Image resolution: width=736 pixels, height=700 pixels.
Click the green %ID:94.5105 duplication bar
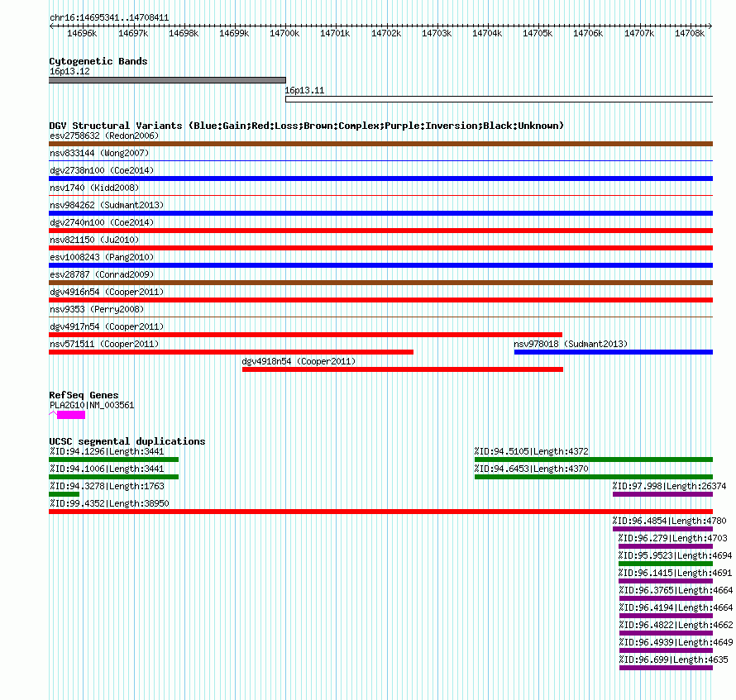click(594, 460)
